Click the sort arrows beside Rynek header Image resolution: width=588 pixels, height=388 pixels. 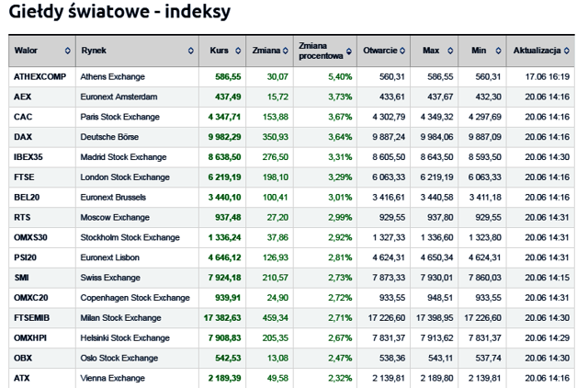[x=190, y=51]
